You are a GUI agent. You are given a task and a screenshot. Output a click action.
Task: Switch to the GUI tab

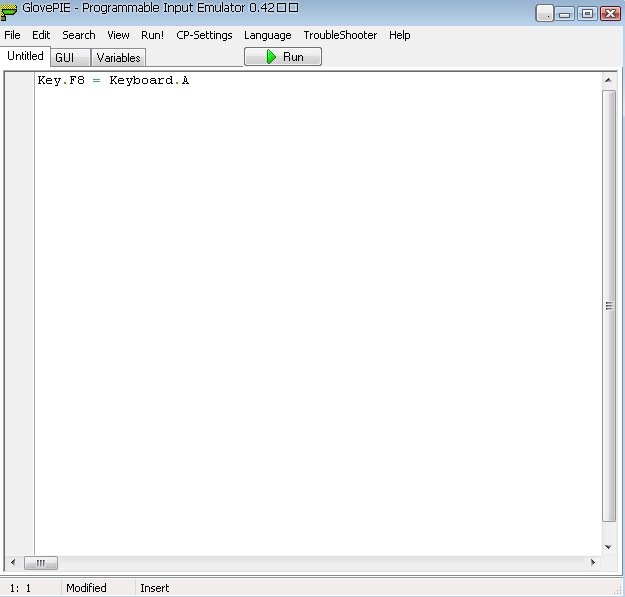pyautogui.click(x=71, y=57)
